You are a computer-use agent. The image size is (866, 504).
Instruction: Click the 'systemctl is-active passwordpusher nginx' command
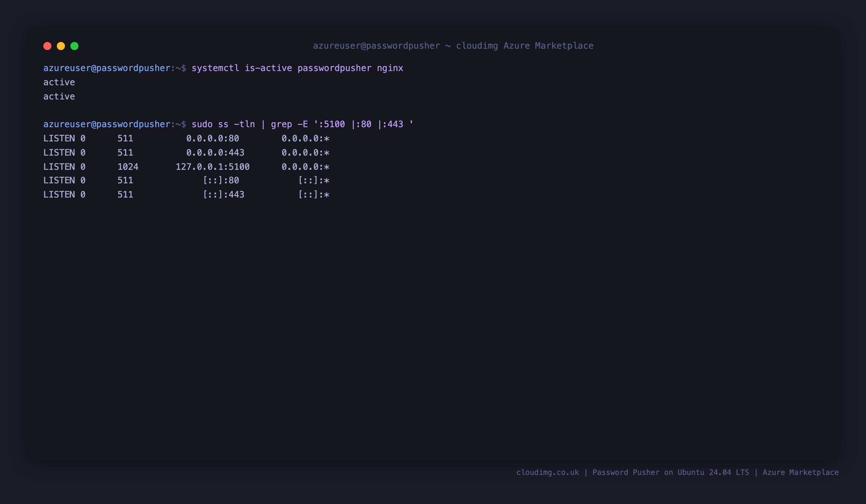(x=297, y=68)
